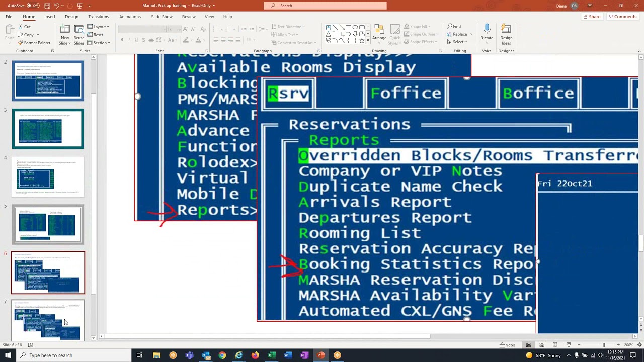Collapse the ribbon with the chevron
This screenshot has height=362, width=644.
click(639, 51)
